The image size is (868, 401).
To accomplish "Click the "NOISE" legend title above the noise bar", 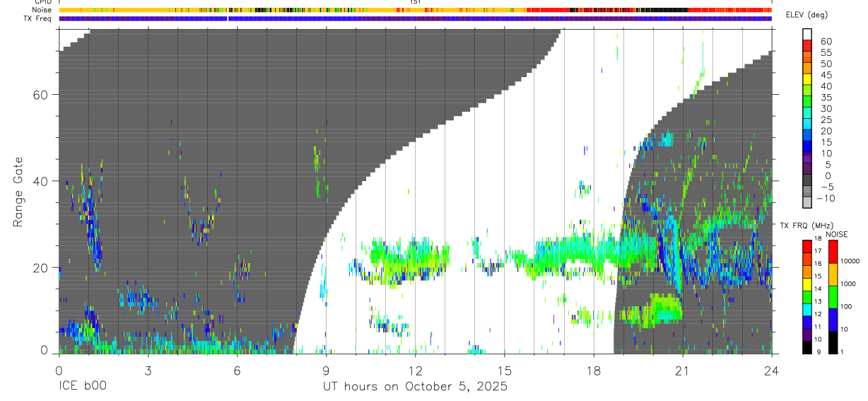I will tap(837, 234).
